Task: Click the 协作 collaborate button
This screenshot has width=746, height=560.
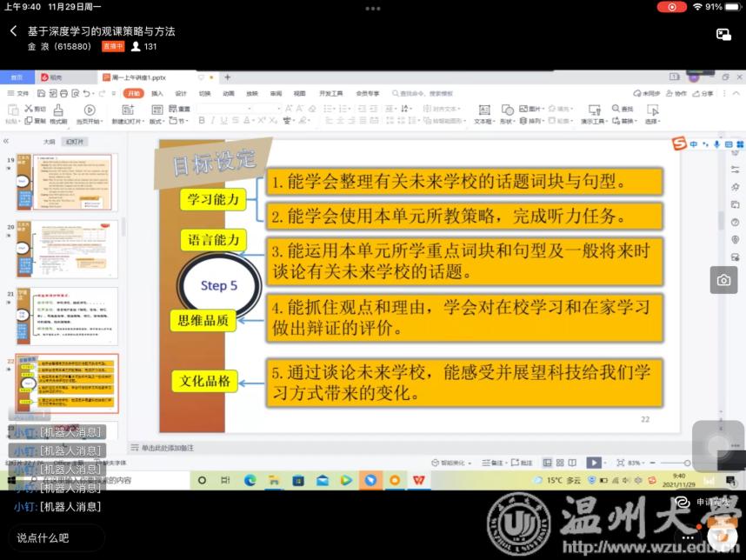Action: (676, 93)
